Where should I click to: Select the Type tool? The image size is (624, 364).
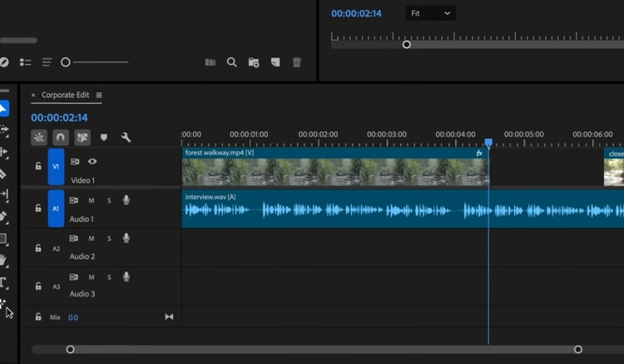pyautogui.click(x=3, y=283)
